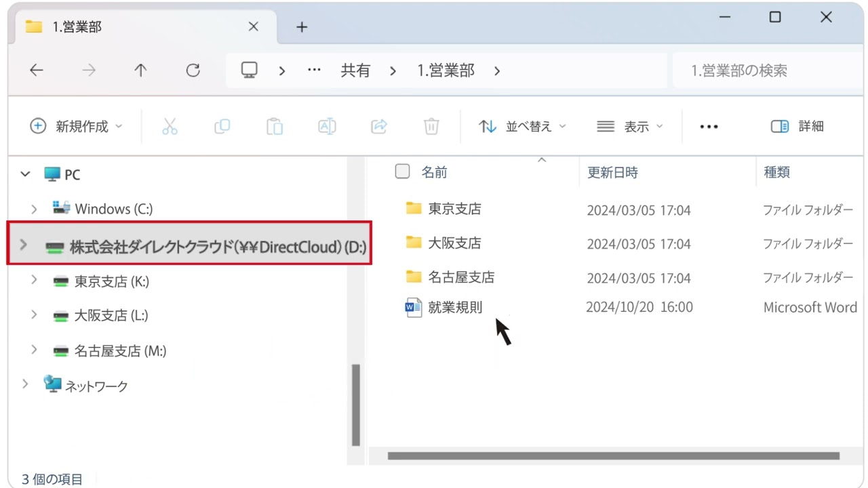
Task: Close the 1.営業部 tab
Action: pos(253,26)
